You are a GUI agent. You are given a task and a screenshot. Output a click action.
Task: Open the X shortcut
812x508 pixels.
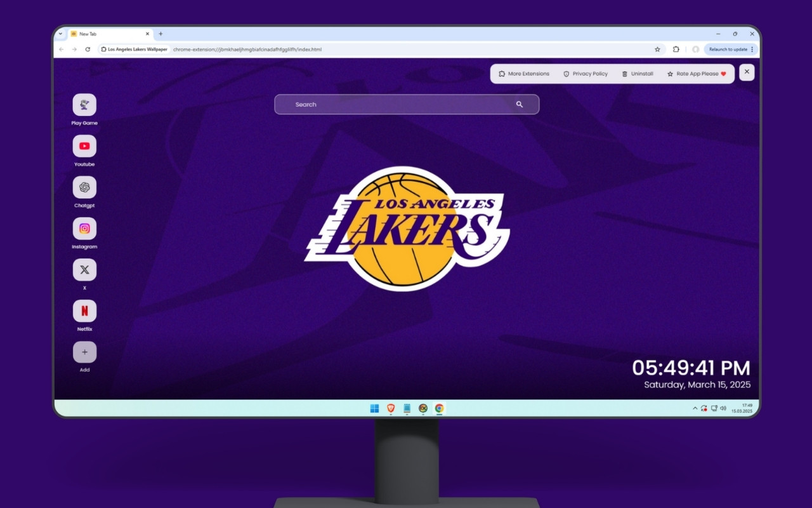(84, 270)
